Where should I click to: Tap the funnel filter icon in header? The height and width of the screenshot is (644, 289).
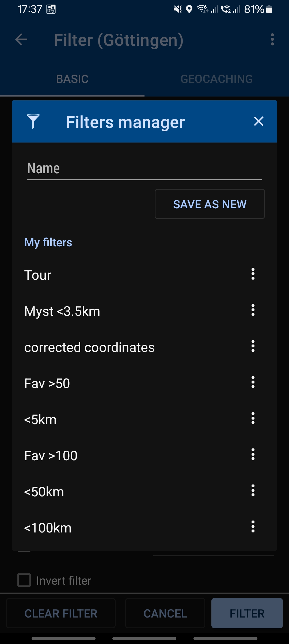tap(33, 121)
